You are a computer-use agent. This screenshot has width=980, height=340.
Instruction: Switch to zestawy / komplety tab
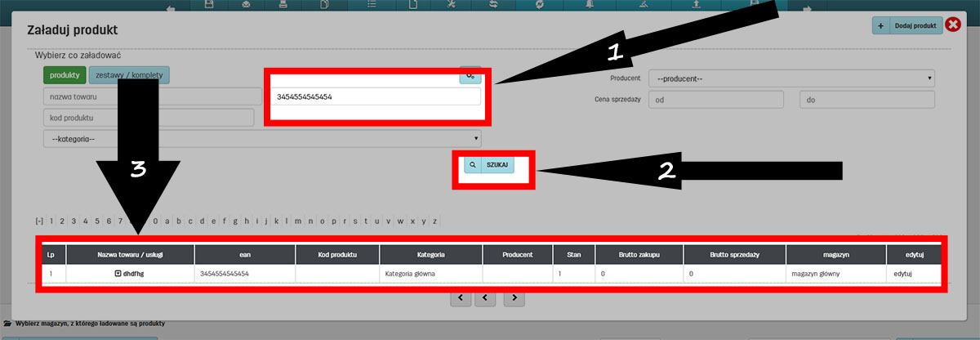(x=129, y=75)
